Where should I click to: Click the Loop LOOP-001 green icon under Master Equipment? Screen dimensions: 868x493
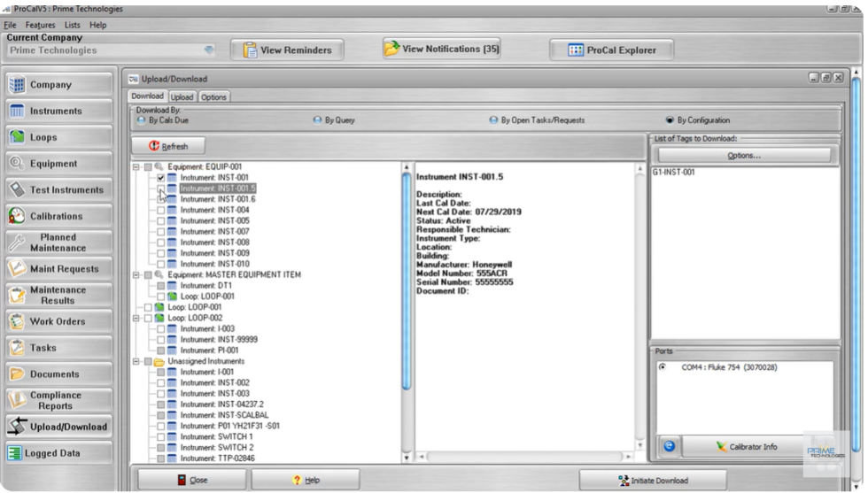tap(172, 296)
